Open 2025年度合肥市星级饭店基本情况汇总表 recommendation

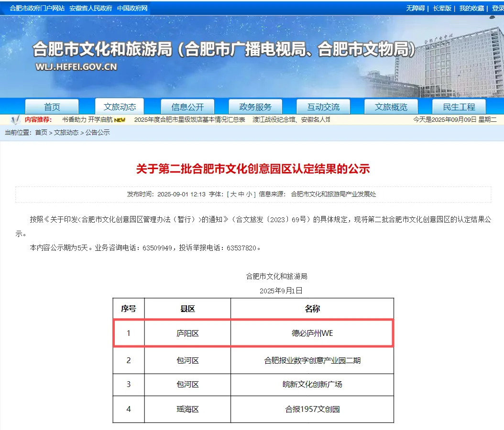[x=190, y=119]
